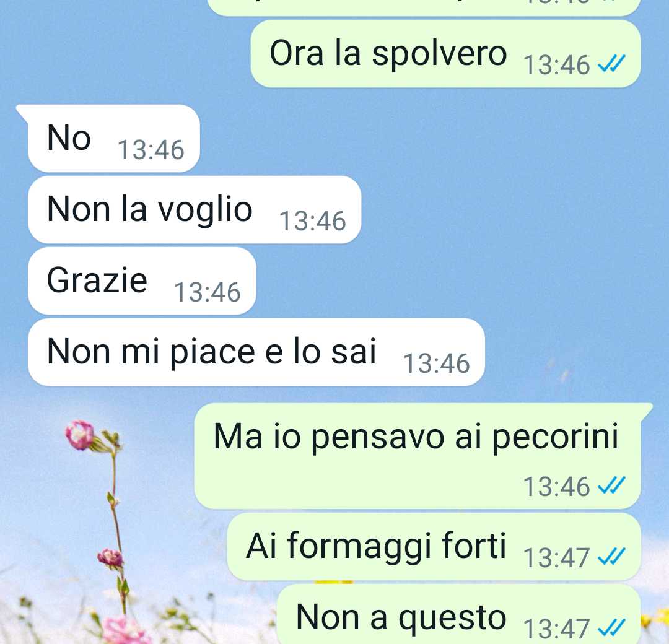This screenshot has height=644, width=669.
Task: Tap the 'Non mi piace e lo sai' message
Action: (x=256, y=352)
